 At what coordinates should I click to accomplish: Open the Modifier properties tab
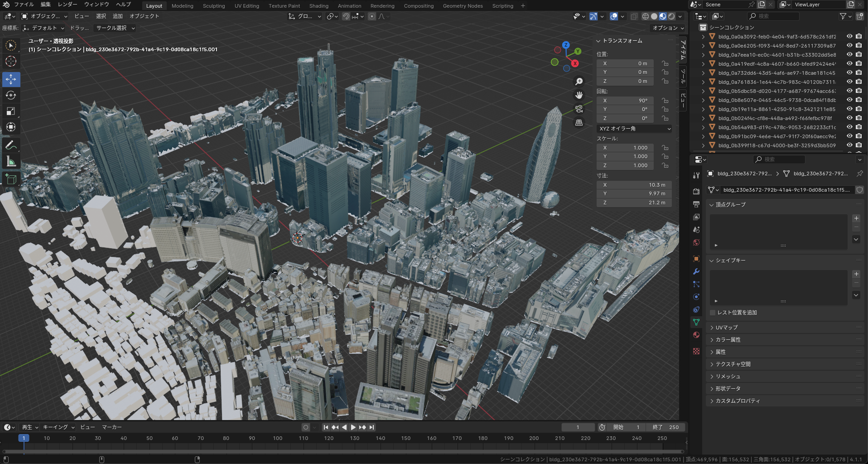696,271
